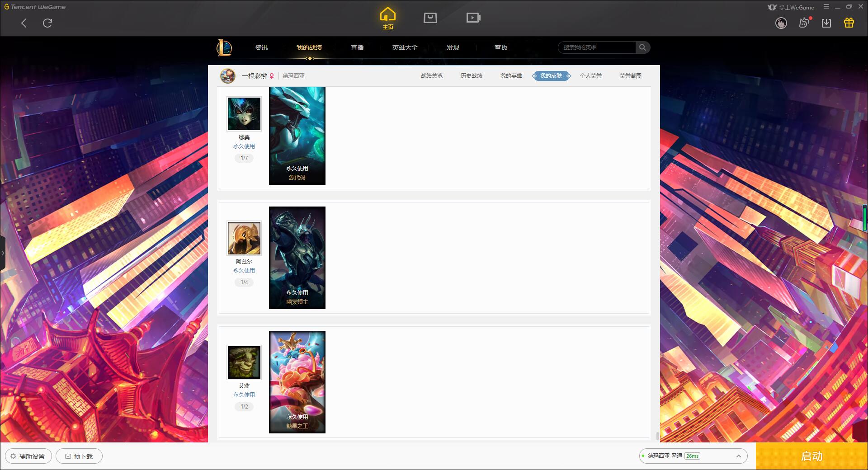Open the 战绩总览 sub-tab

(x=432, y=76)
